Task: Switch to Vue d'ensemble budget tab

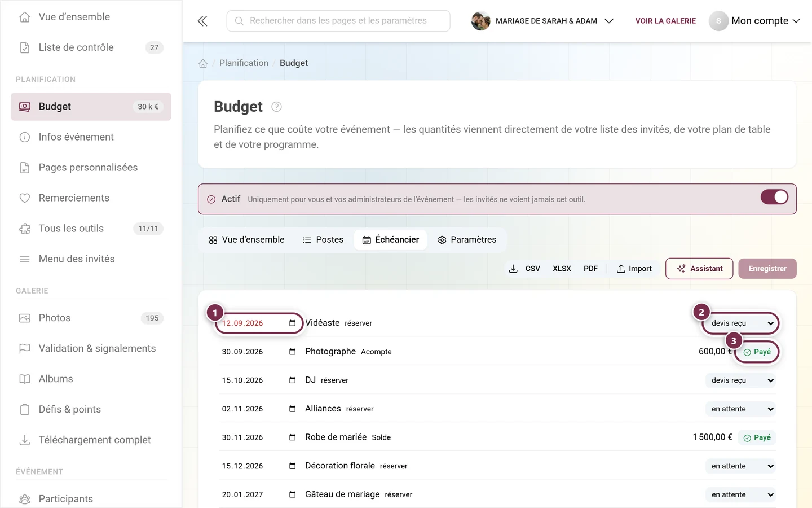Action: (246, 240)
